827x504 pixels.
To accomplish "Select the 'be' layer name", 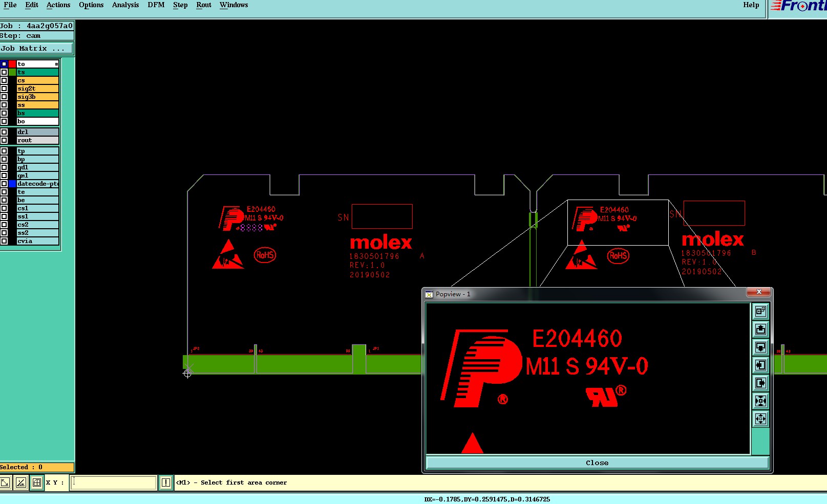I will (38, 200).
